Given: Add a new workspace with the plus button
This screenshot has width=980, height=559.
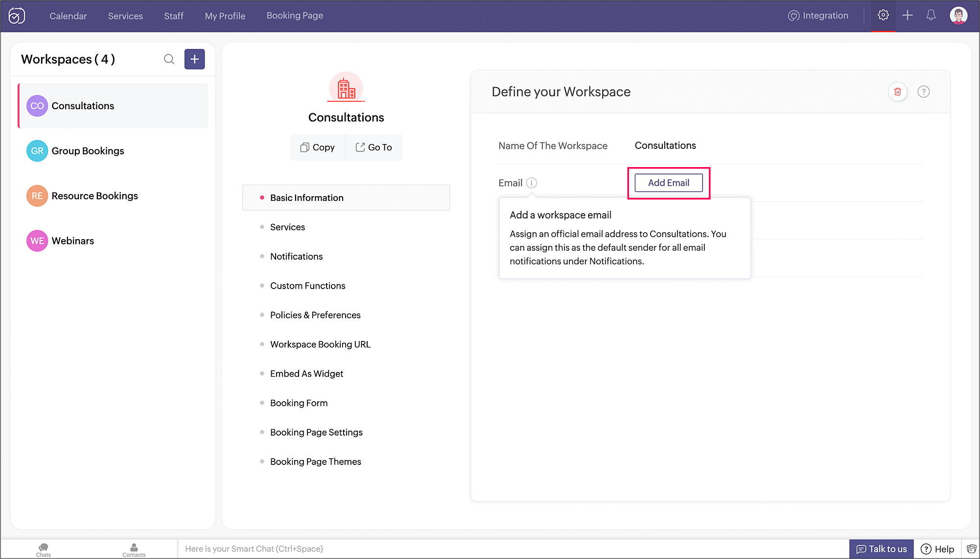Looking at the screenshot, I should [x=194, y=59].
